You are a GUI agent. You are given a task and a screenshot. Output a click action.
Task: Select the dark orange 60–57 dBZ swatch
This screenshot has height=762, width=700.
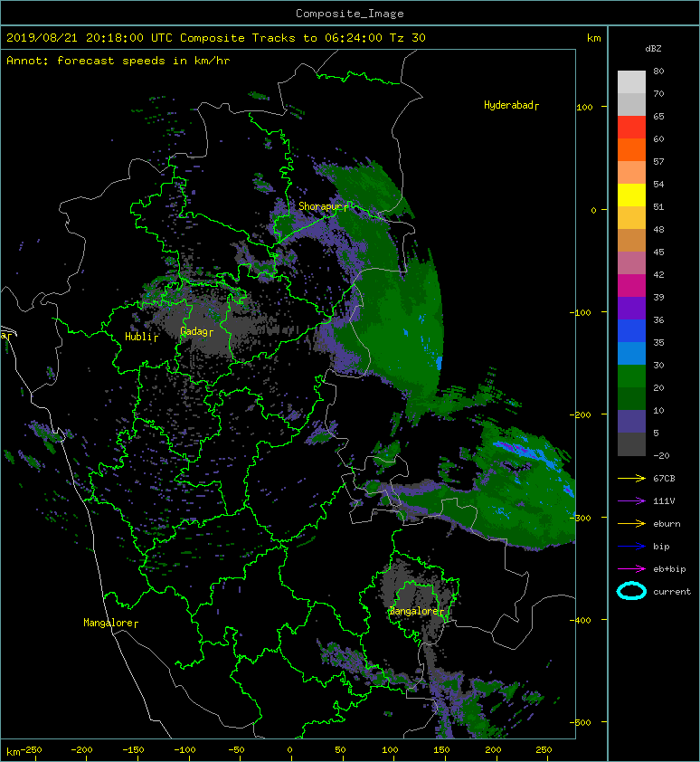click(631, 149)
